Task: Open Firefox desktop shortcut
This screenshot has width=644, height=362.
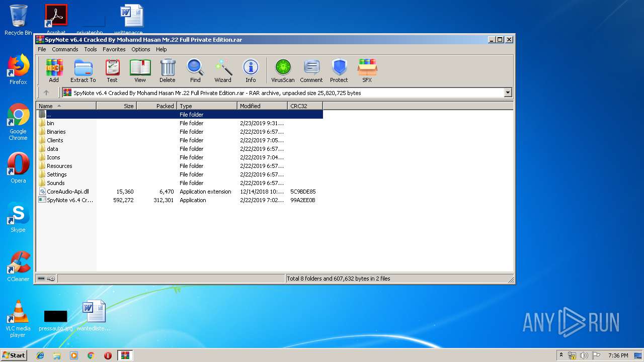Action: point(18,69)
